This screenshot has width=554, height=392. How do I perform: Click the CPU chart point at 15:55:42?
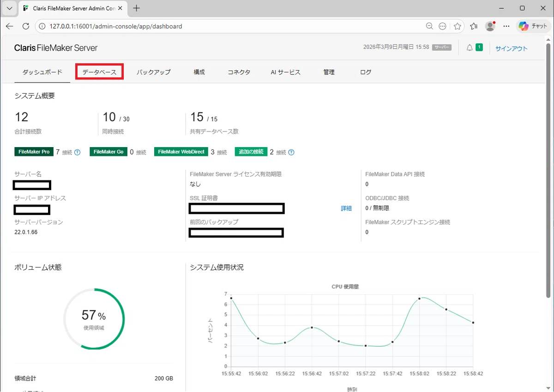pos(231,298)
